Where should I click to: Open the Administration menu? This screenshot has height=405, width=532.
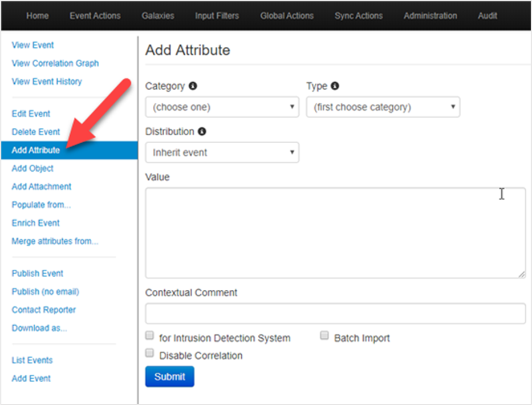(x=430, y=15)
